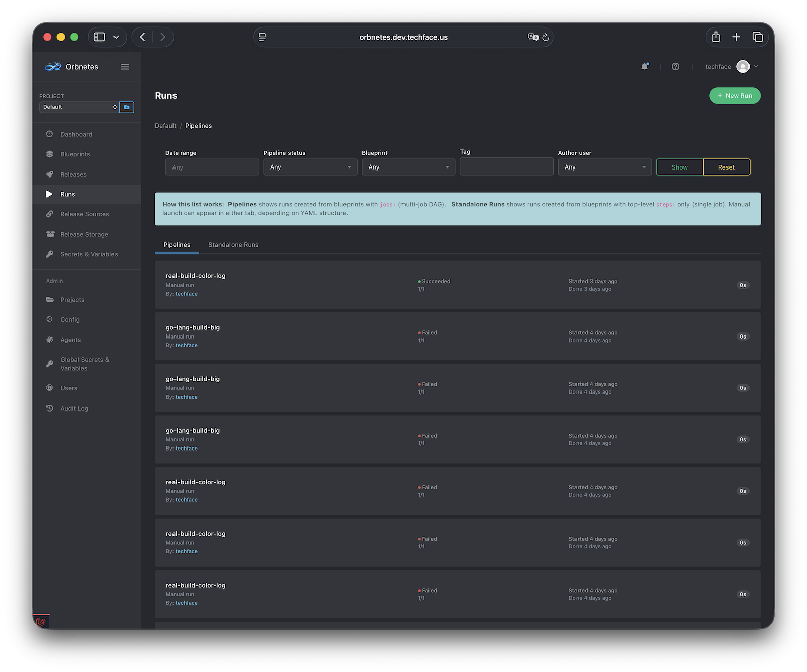This screenshot has height=672, width=807.
Task: Open the Releases section
Action: [73, 174]
